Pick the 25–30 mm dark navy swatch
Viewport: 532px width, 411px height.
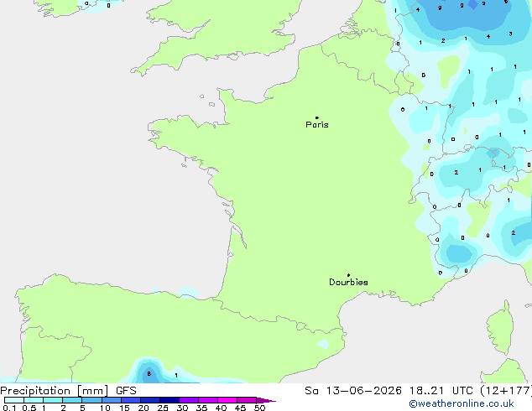point(170,400)
